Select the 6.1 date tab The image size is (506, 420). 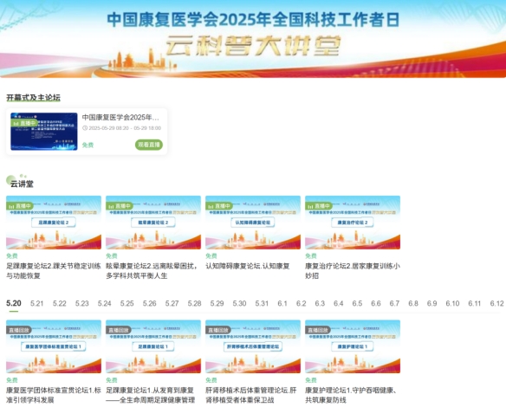pos(282,304)
